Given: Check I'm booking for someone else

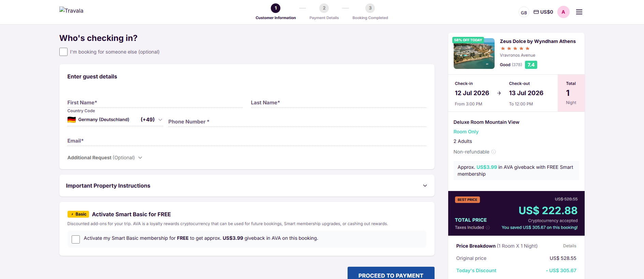Looking at the screenshot, I should (x=63, y=52).
